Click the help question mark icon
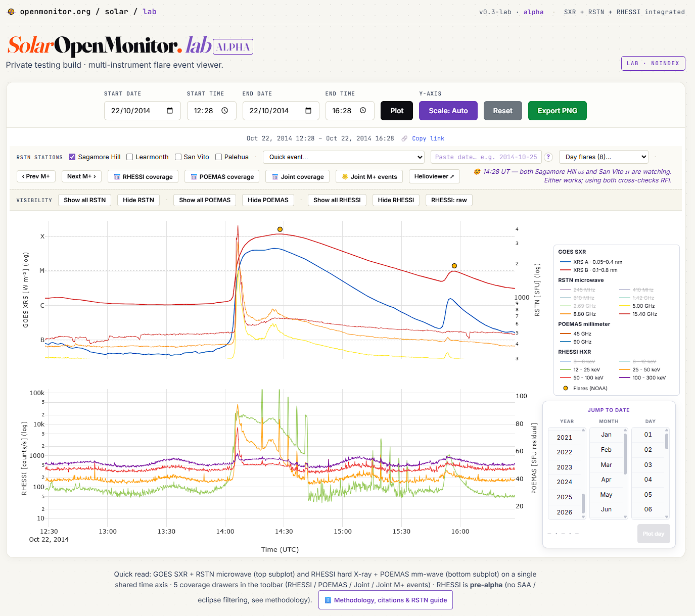 point(548,157)
